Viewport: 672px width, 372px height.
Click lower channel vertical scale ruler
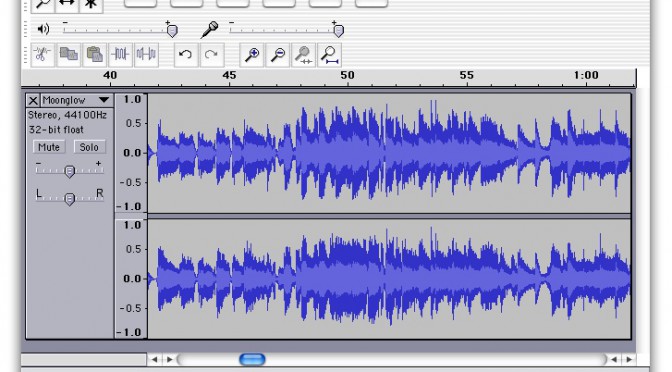131,279
